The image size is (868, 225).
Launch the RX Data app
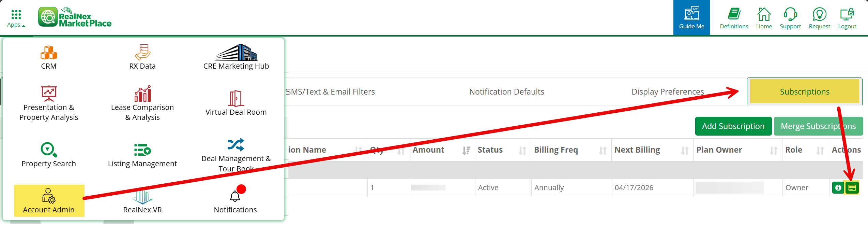(x=142, y=57)
